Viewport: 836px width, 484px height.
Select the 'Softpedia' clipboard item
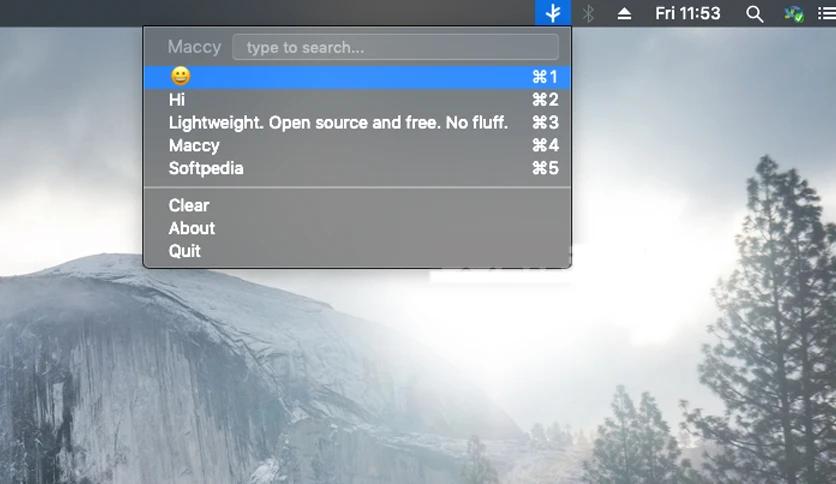pyautogui.click(x=357, y=168)
